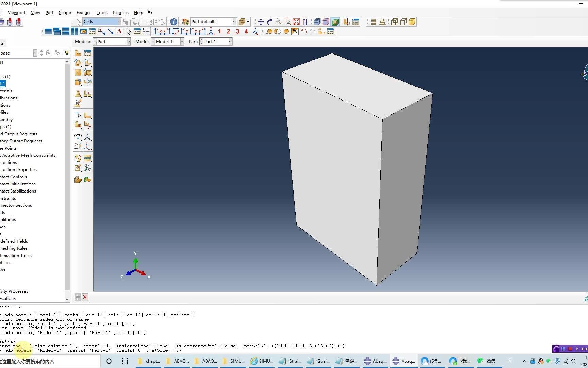Open the Query Information tool
588x368 pixels.
(x=174, y=22)
